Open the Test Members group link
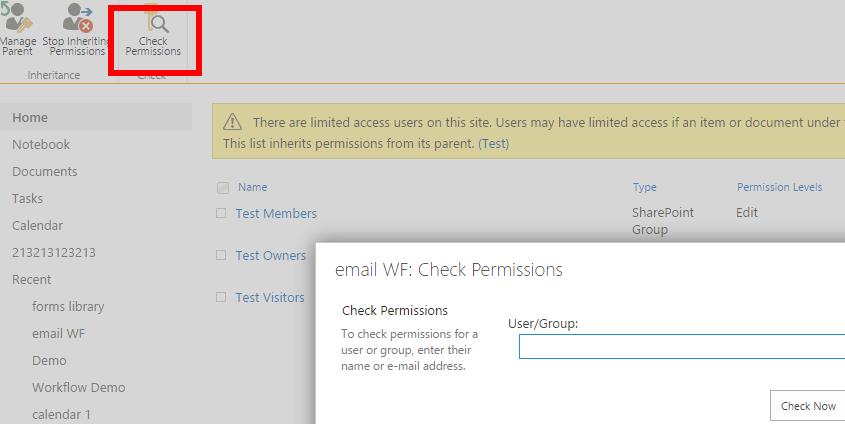The width and height of the screenshot is (845, 424). (276, 213)
